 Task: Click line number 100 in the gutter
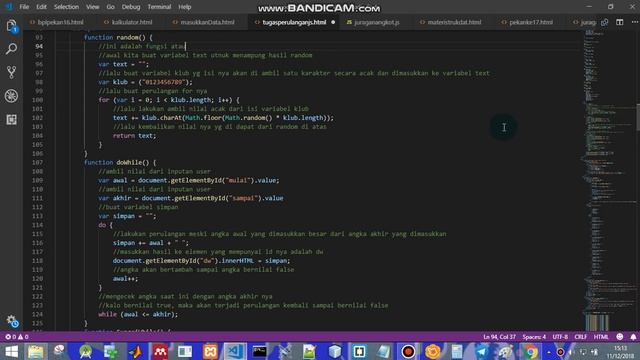pyautogui.click(x=38, y=100)
